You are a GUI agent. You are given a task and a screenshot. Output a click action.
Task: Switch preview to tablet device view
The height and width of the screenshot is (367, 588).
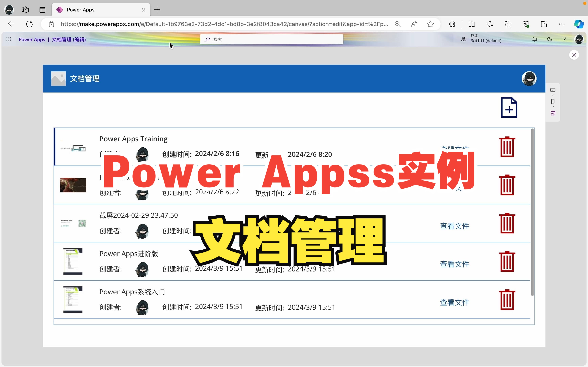coord(553,90)
